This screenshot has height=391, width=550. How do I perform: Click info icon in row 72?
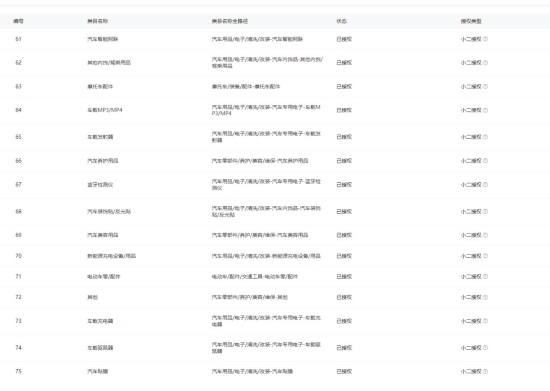pos(485,297)
